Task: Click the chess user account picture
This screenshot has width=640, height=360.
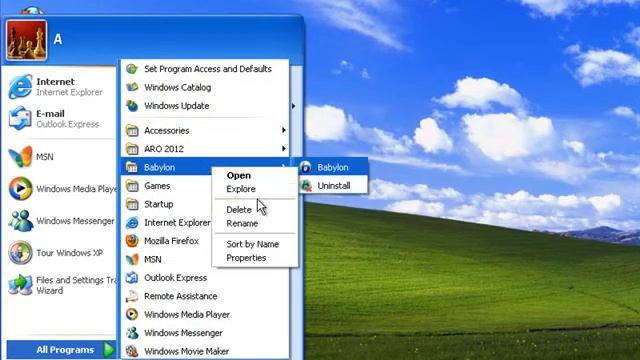Action: [27, 40]
